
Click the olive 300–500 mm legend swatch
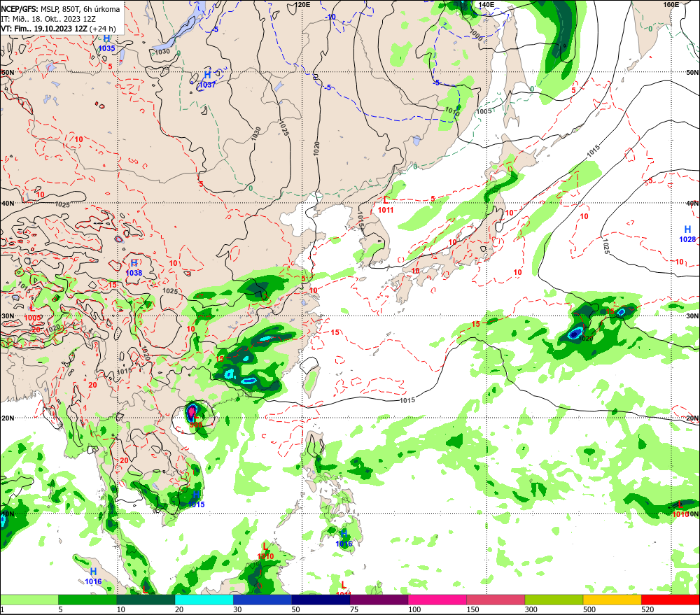tap(554, 600)
